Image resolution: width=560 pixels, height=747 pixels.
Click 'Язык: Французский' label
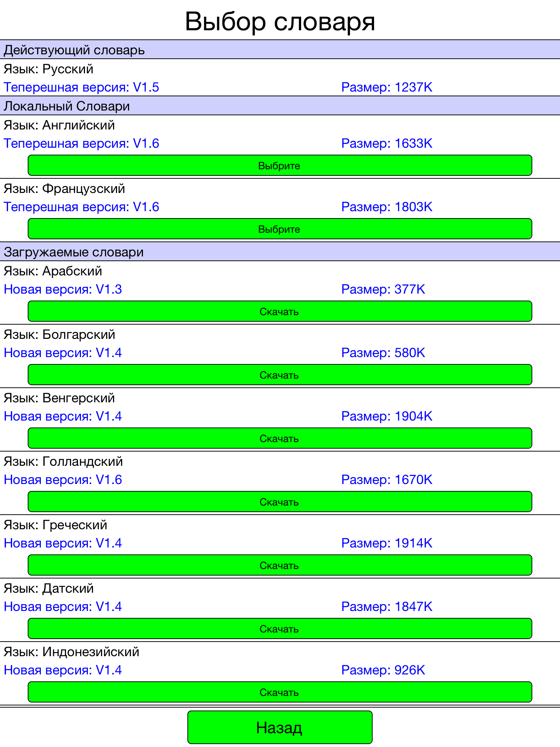(64, 189)
